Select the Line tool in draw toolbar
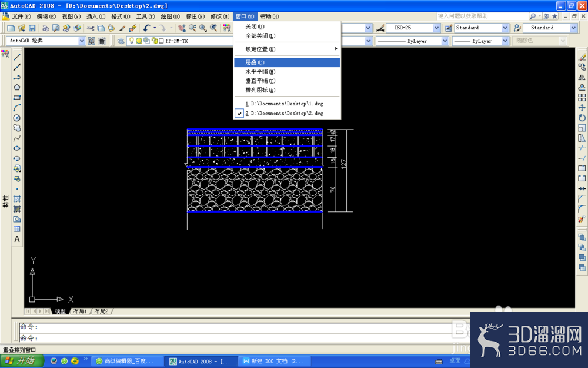This screenshot has height=368, width=588. coord(17,57)
